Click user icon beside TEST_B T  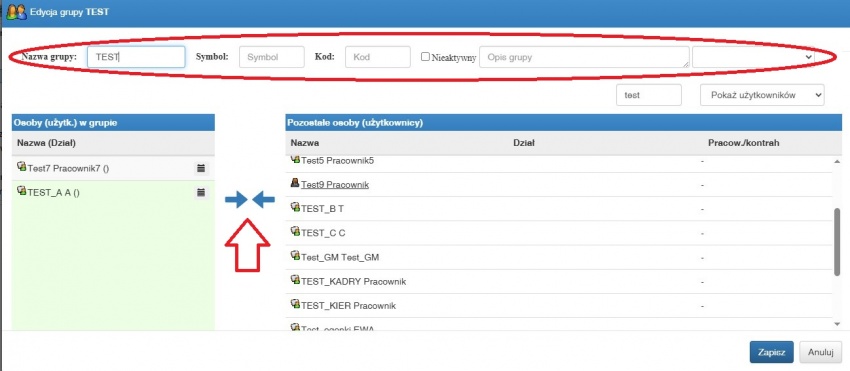click(295, 207)
